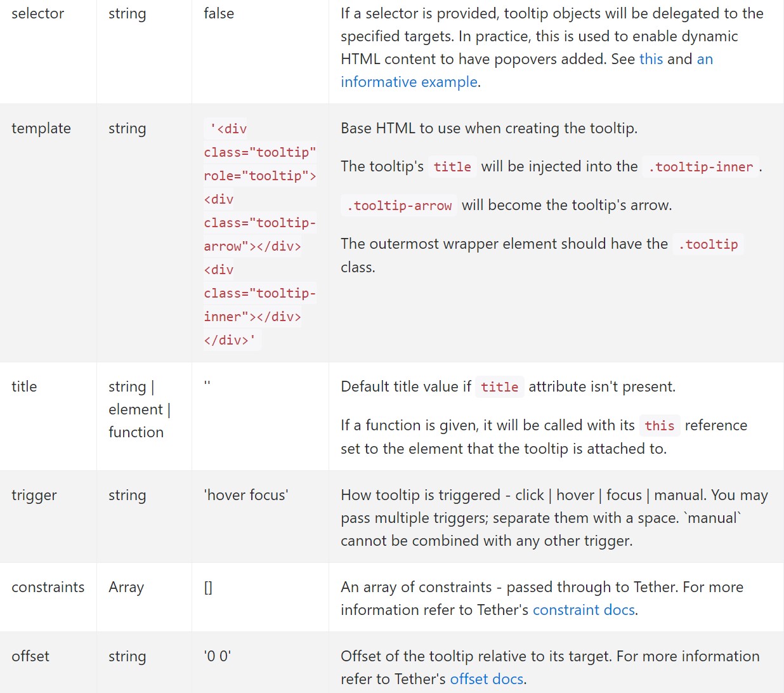Screen dimensions: 784x693
Task: Click the "constraints" row label
Action: [x=48, y=587]
